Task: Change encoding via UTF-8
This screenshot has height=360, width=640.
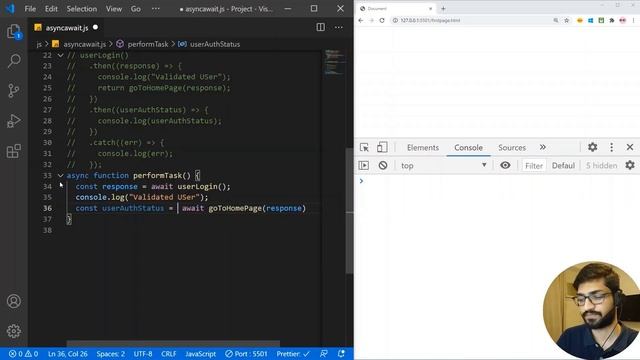Action: coord(143,354)
